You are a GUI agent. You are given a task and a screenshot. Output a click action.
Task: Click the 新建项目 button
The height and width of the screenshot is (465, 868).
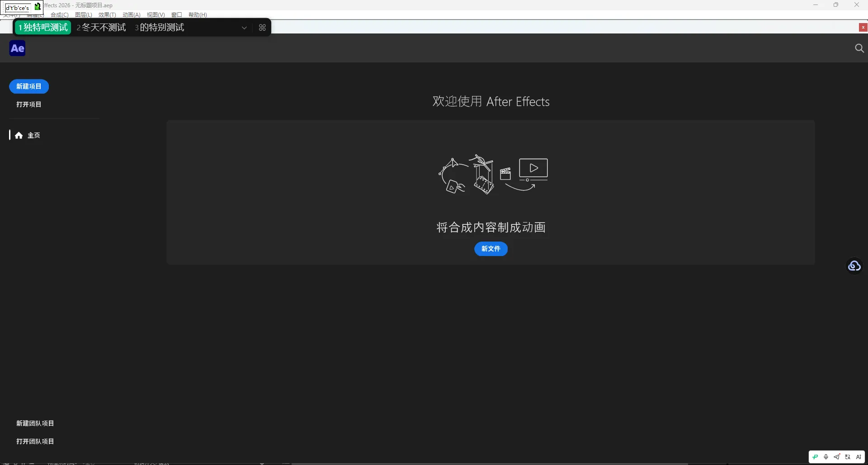[x=29, y=86]
